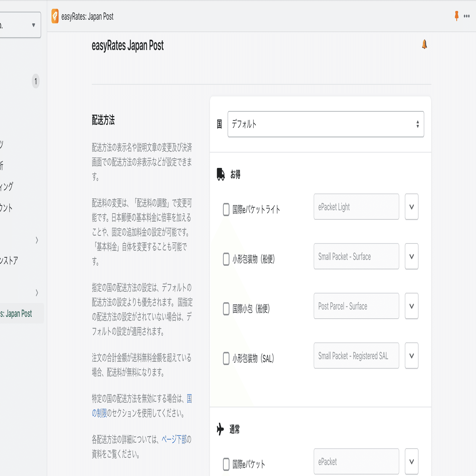Screen dimensions: 476x476
Task: Click the easyRates app logo icon
Action: pyautogui.click(x=55, y=16)
